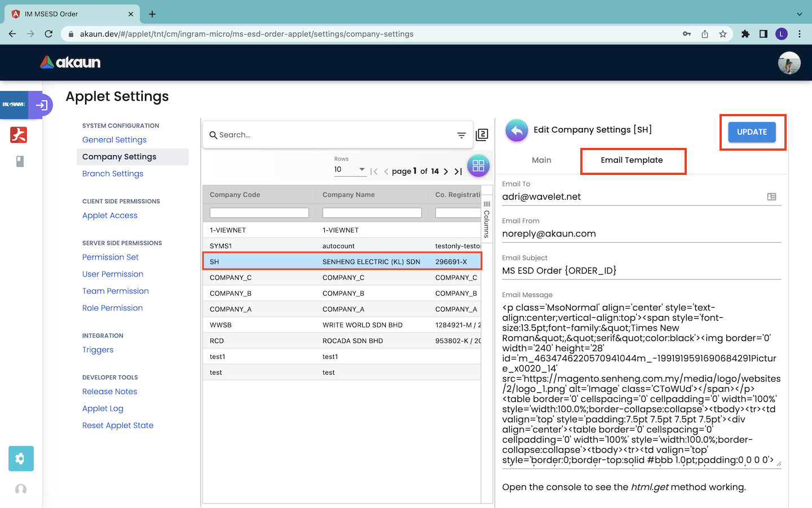
Task: Click the Company Code filter input
Action: (259, 213)
